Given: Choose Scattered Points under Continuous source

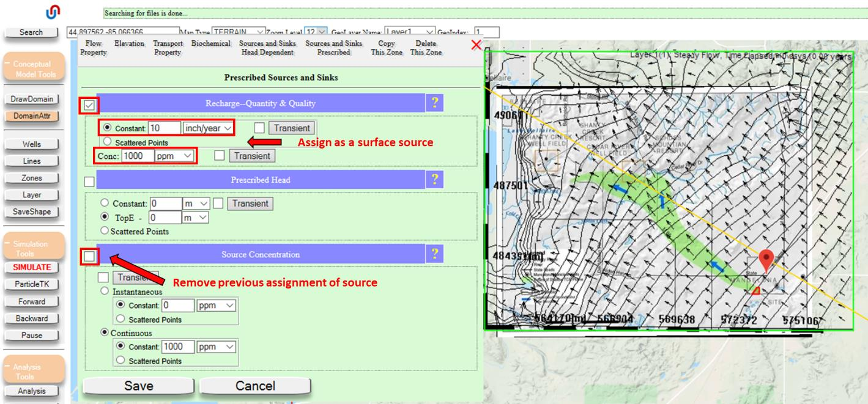Looking at the screenshot, I should coord(121,361).
